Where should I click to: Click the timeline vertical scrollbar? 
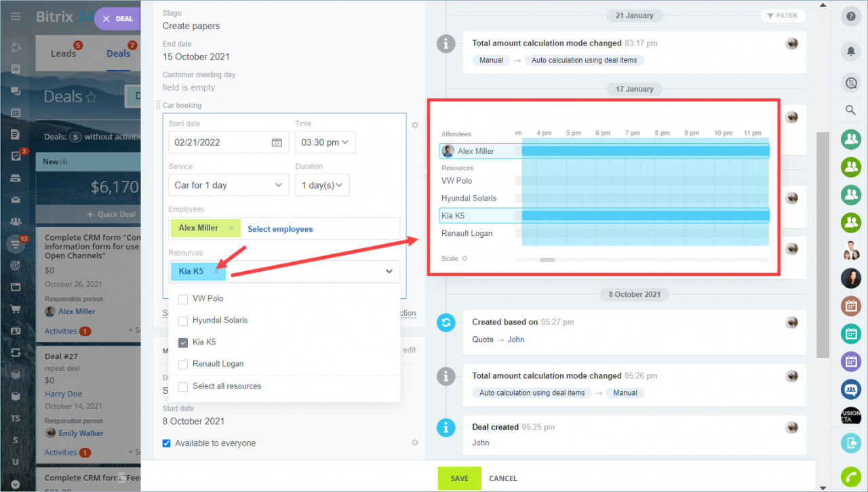(823, 244)
